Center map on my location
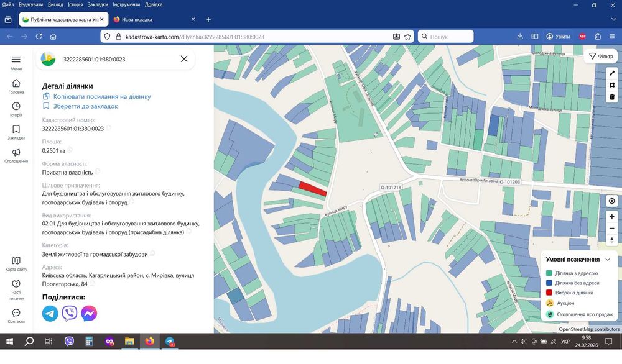The height and width of the screenshot is (364, 622). click(612, 201)
